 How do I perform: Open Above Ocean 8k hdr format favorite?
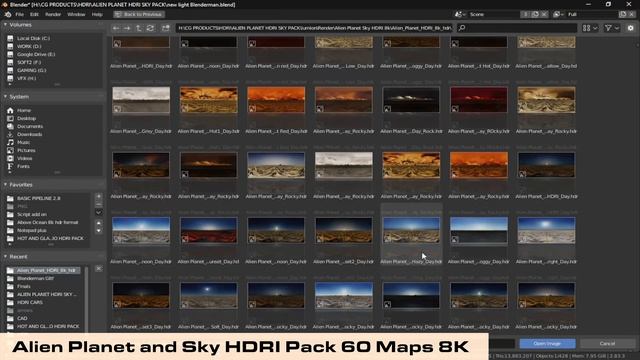(x=47, y=222)
